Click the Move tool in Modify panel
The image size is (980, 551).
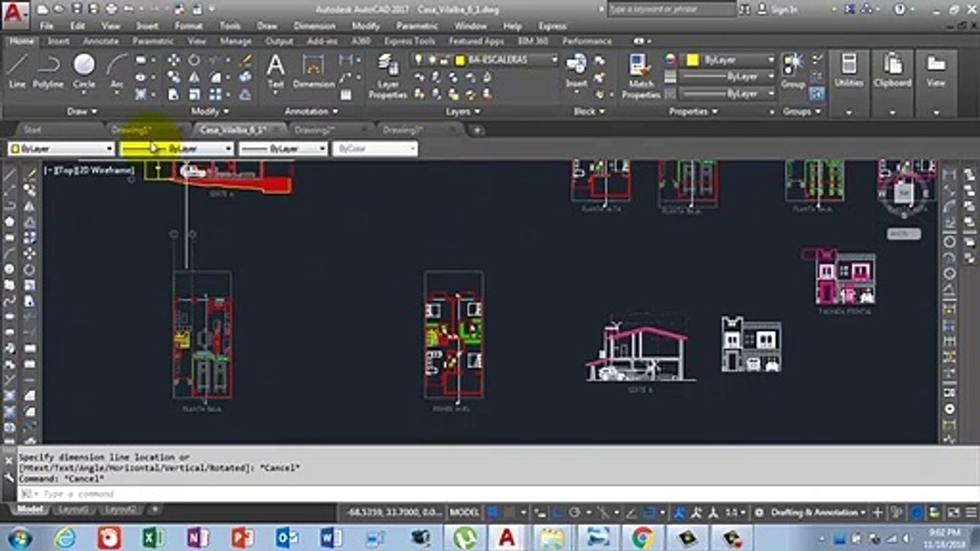point(174,60)
